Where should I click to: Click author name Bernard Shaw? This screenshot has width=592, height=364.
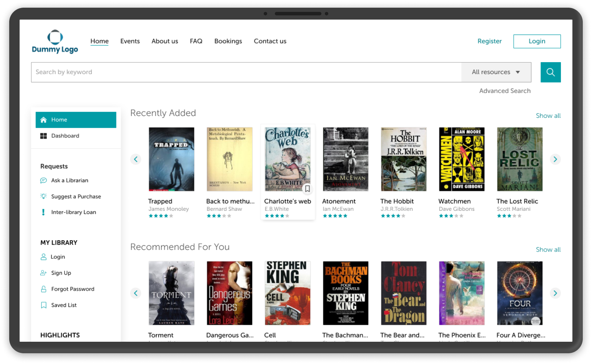[x=224, y=209]
